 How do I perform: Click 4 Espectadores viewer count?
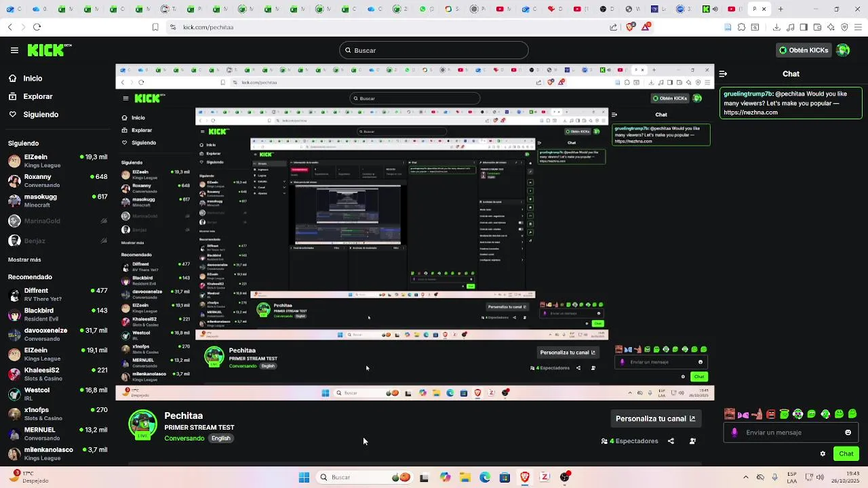click(x=630, y=441)
